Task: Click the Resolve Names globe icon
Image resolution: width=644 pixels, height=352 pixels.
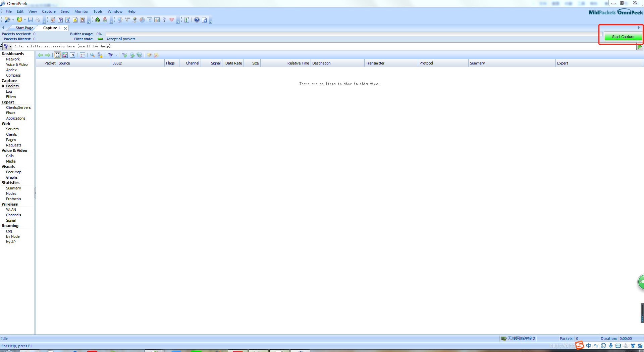Action: [x=139, y=55]
